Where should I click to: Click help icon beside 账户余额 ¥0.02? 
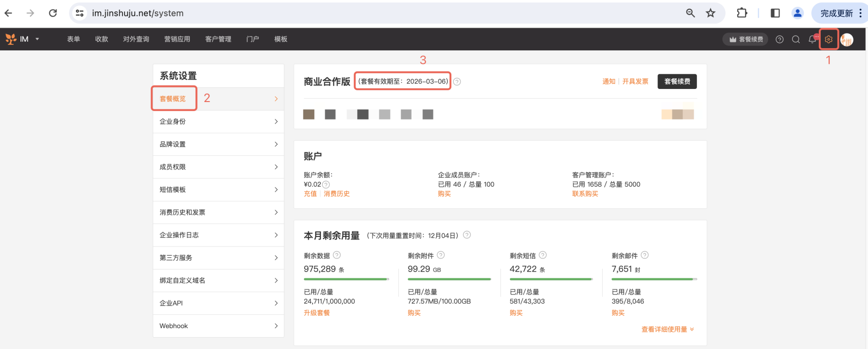[x=326, y=184]
